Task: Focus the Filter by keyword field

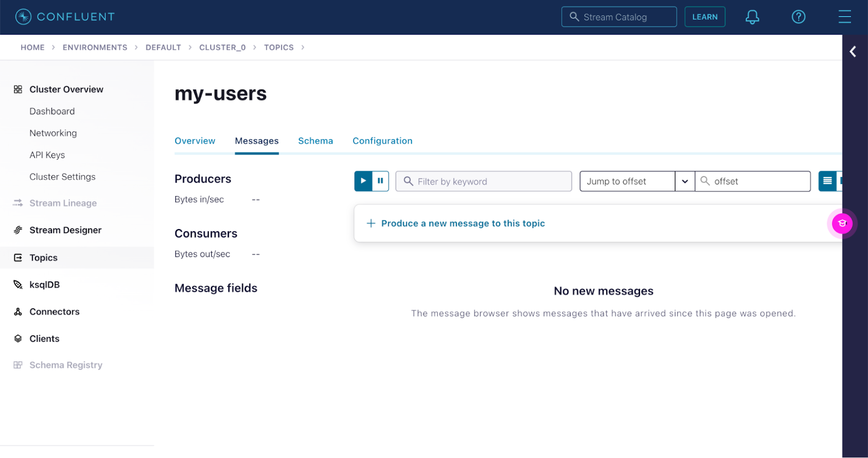Action: 483,181
